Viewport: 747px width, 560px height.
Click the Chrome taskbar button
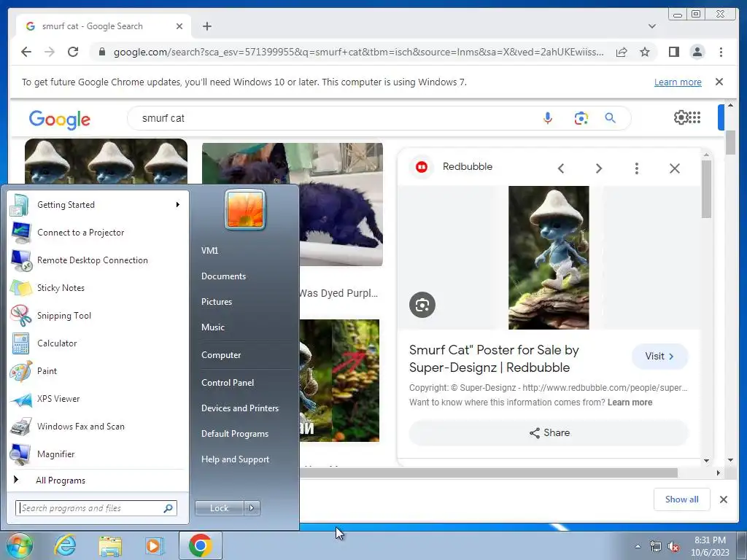pos(201,545)
